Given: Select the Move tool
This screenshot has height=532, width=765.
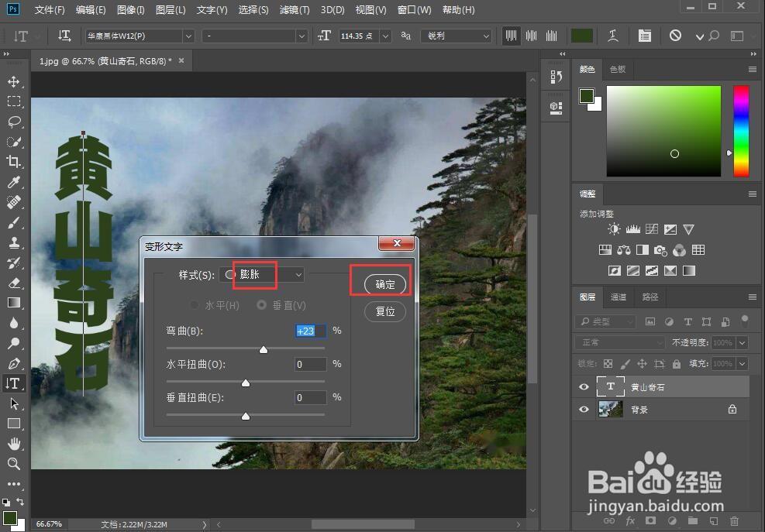Looking at the screenshot, I should (x=14, y=81).
